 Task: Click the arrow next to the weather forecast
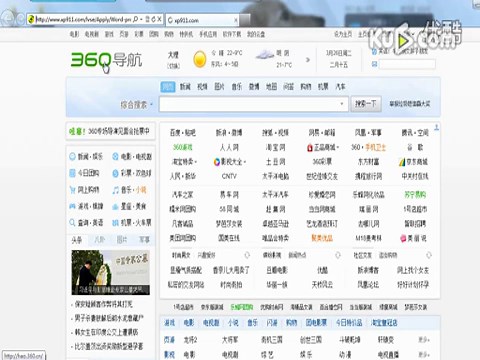tap(308, 60)
